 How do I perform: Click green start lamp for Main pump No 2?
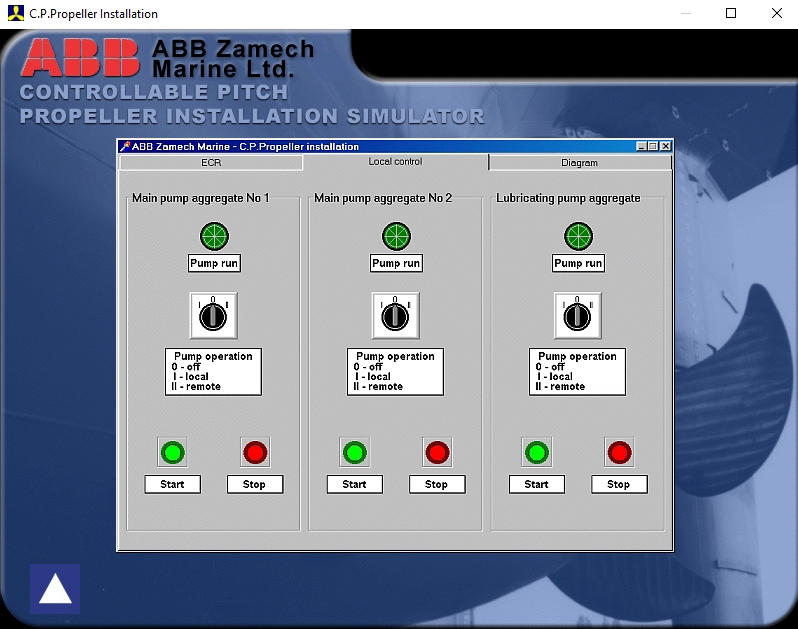tap(355, 452)
